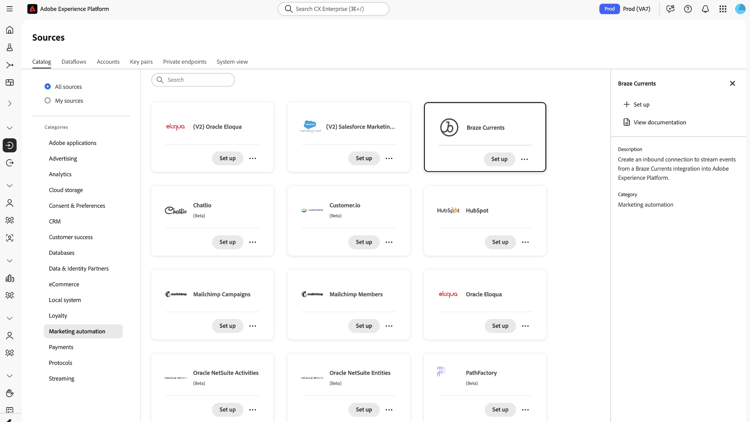Filter by Payments category

(x=61, y=347)
